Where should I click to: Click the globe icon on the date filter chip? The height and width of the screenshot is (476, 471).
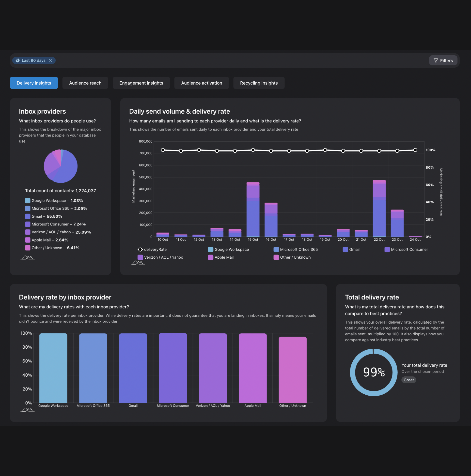tap(17, 60)
